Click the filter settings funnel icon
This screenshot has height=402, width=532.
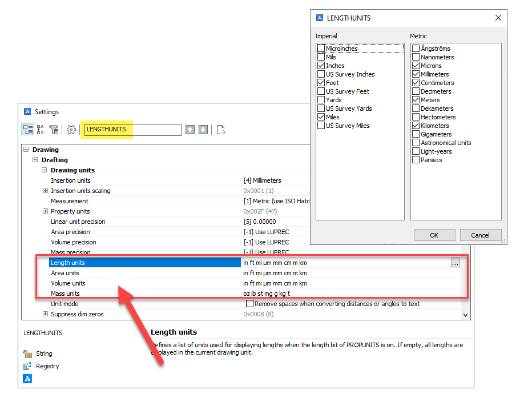click(x=54, y=130)
